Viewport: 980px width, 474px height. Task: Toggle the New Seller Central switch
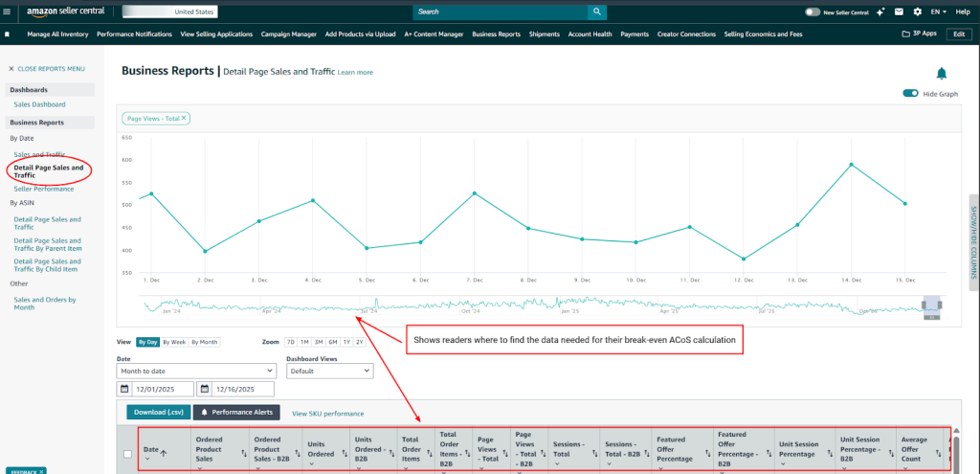(813, 11)
